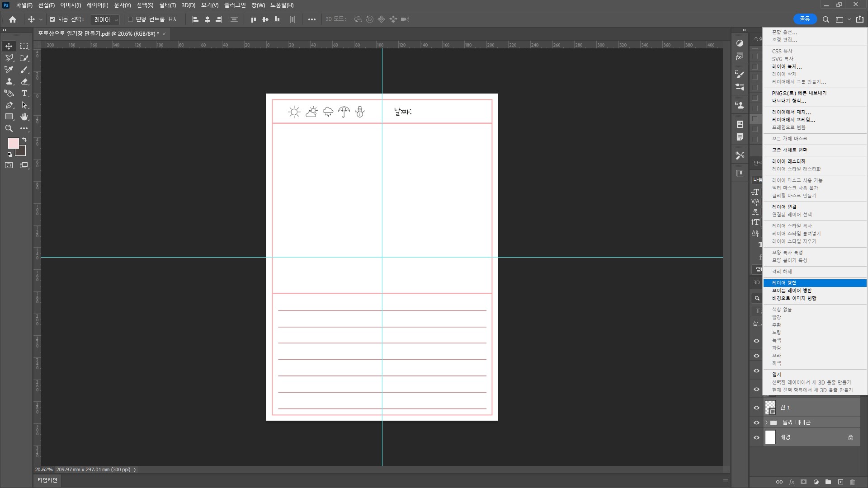Open the 레이어 auto-select dropdown
This screenshot has width=868, height=488.
tap(105, 19)
